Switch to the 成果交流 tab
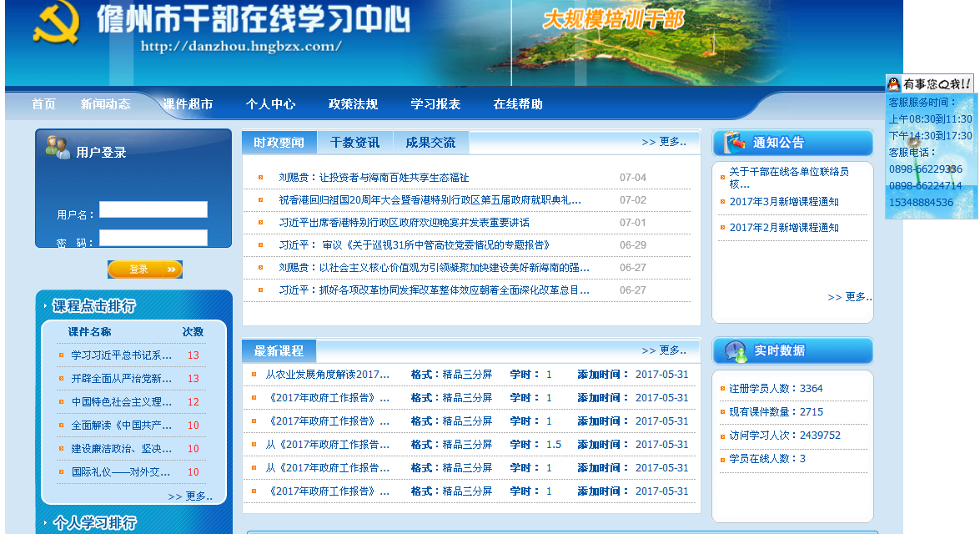Image resolution: width=980 pixels, height=534 pixels. coord(430,143)
